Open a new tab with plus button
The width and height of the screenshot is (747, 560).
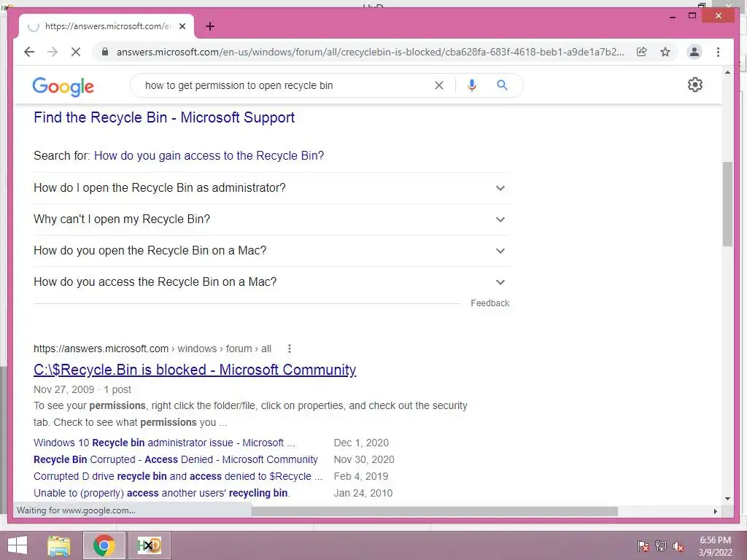[210, 26]
